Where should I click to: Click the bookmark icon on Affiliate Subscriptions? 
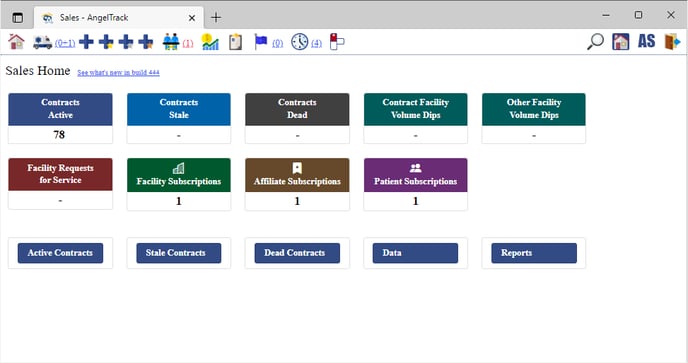coord(297,168)
